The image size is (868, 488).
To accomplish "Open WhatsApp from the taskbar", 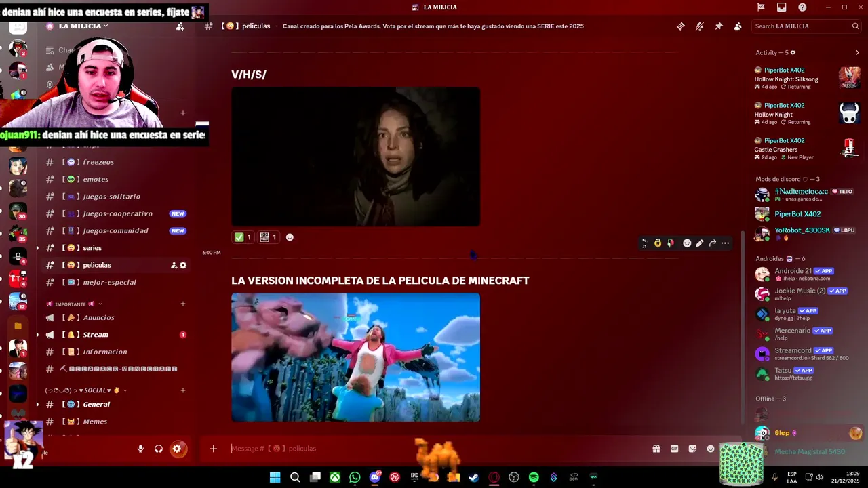I will pyautogui.click(x=355, y=477).
